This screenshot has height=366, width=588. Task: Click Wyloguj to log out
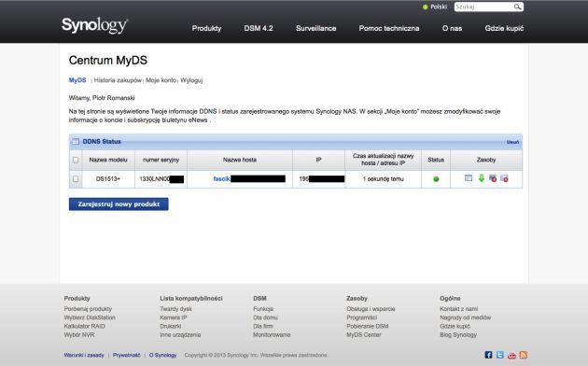click(x=191, y=80)
